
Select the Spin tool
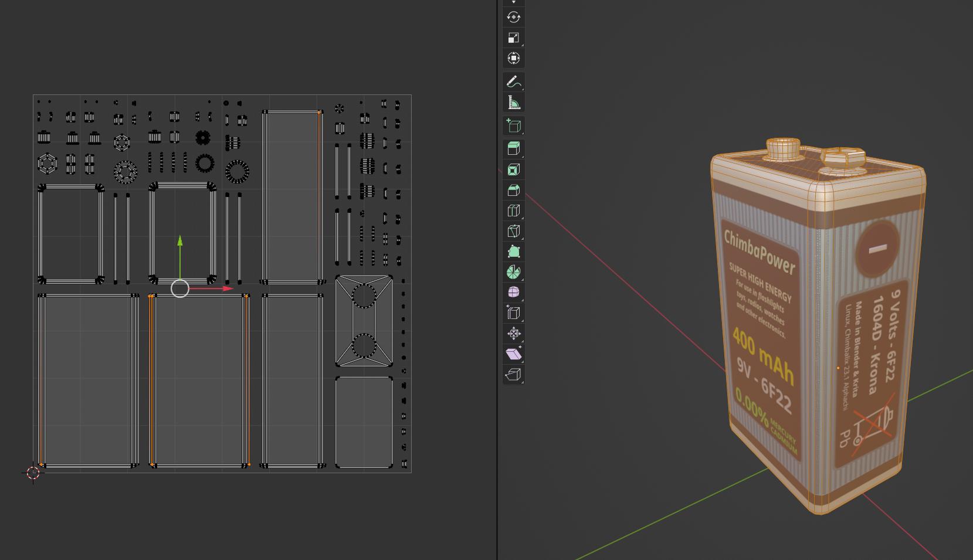point(513,272)
